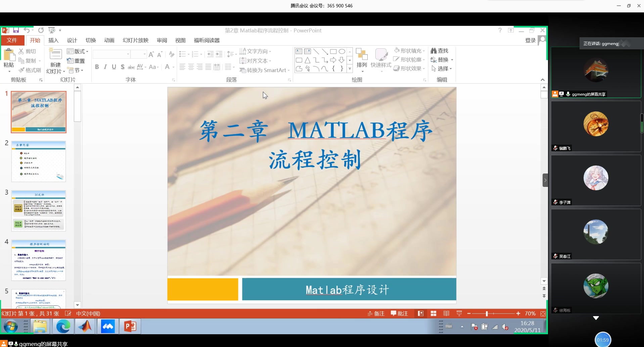This screenshot has width=644, height=347.
Task: Open MATLAB from the taskbar
Action: tap(85, 326)
